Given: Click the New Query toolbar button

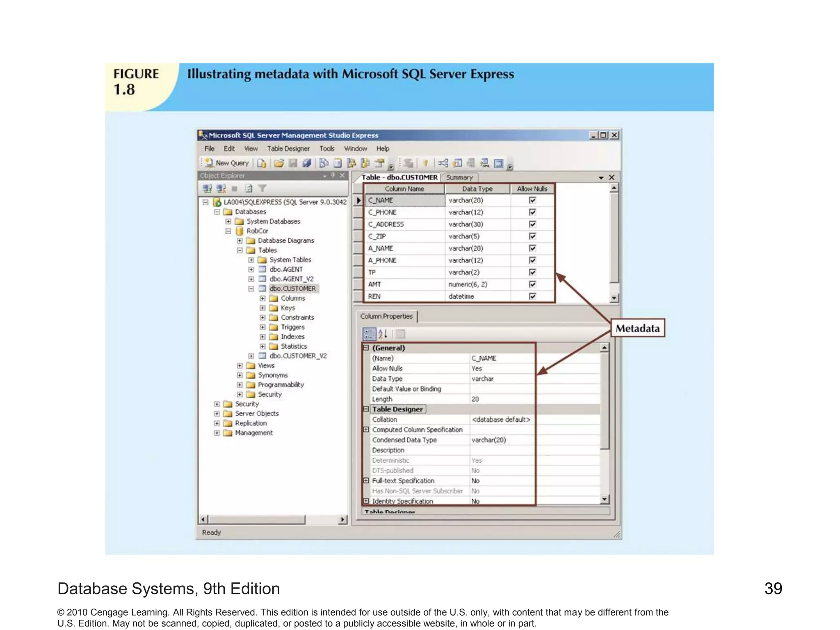Looking at the screenshot, I should pyautogui.click(x=227, y=163).
